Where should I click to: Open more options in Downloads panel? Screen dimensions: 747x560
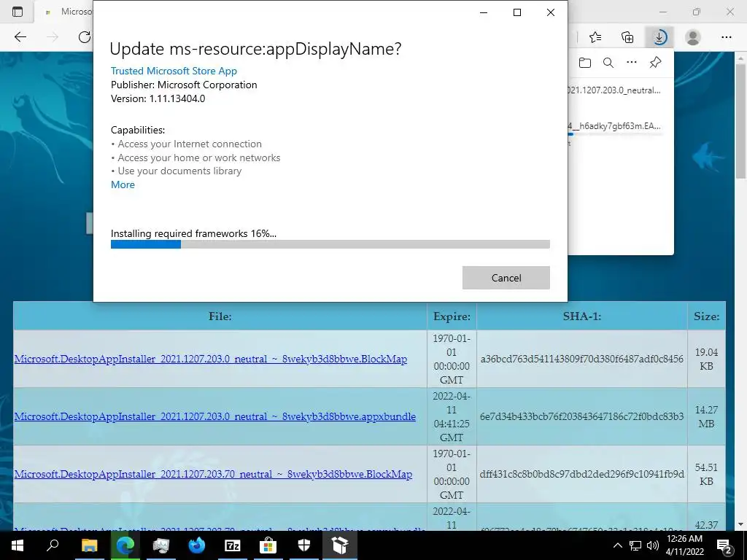(632, 63)
